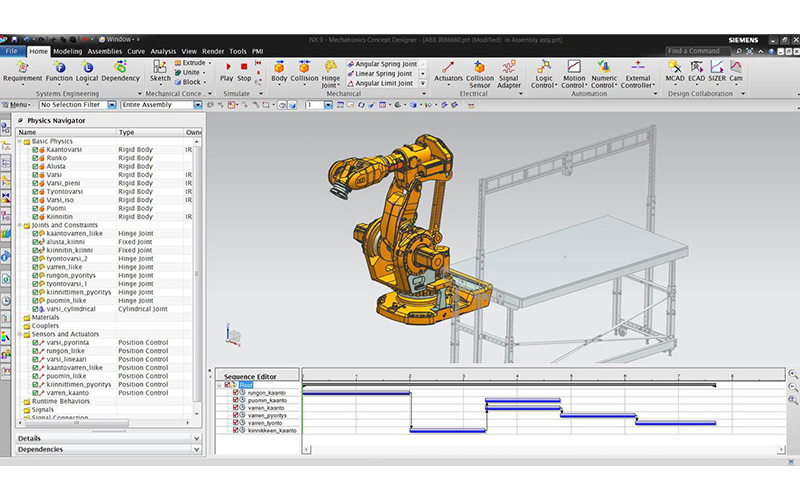
Task: Open Numeric Control
Action: (604, 74)
